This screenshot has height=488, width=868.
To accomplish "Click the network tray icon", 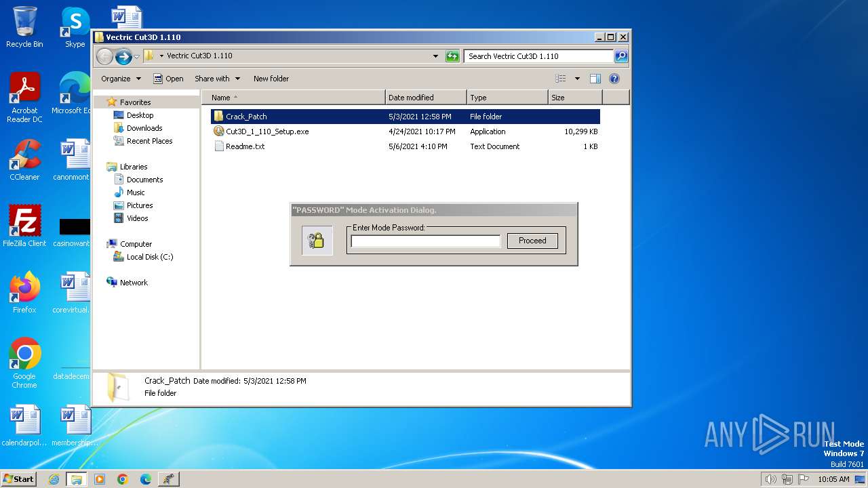I will tap(787, 479).
